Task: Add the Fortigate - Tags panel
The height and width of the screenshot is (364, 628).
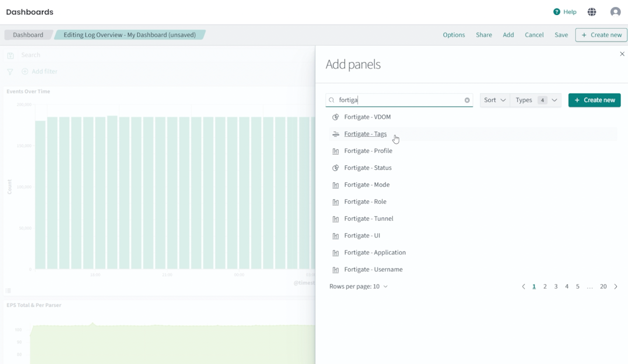Action: [x=365, y=134]
